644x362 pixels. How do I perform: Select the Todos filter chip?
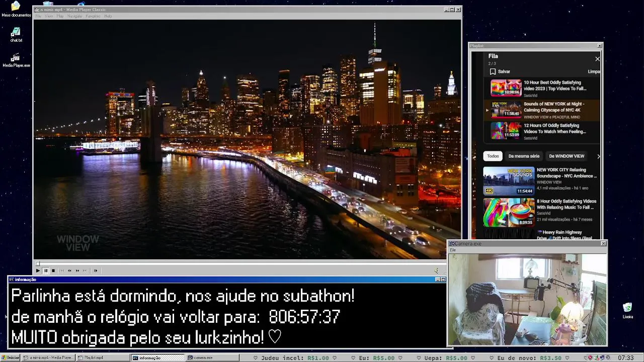[493, 156]
